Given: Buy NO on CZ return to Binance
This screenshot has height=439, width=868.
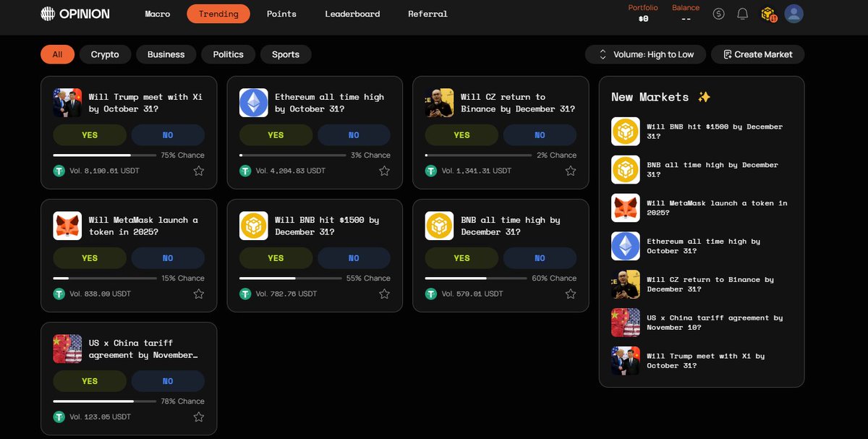Looking at the screenshot, I should (540, 135).
